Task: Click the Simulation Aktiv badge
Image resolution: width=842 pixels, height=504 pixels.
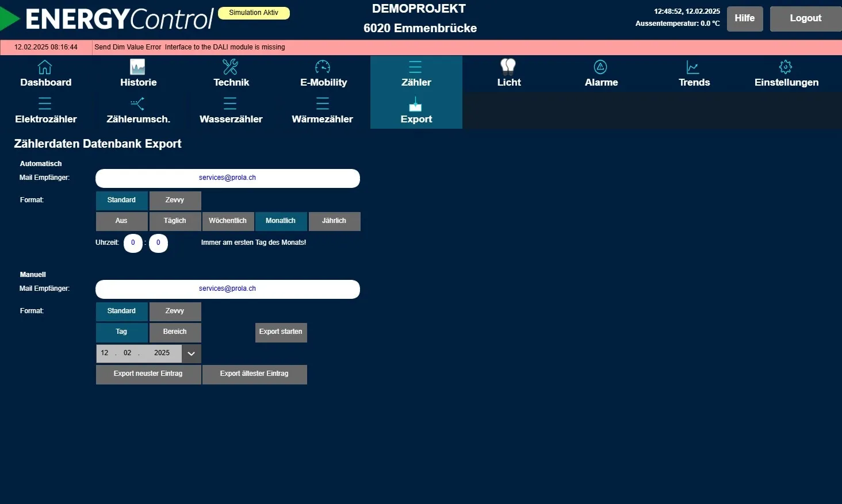Action: pos(254,13)
